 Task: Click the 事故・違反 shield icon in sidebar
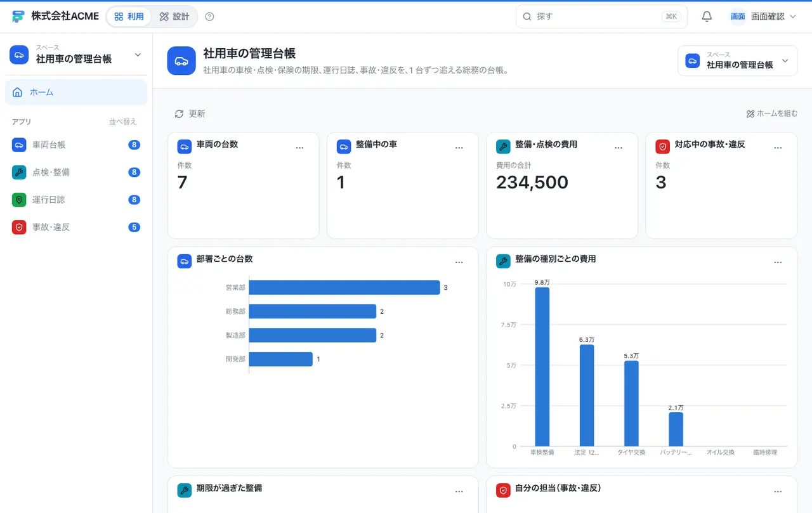[x=19, y=227]
